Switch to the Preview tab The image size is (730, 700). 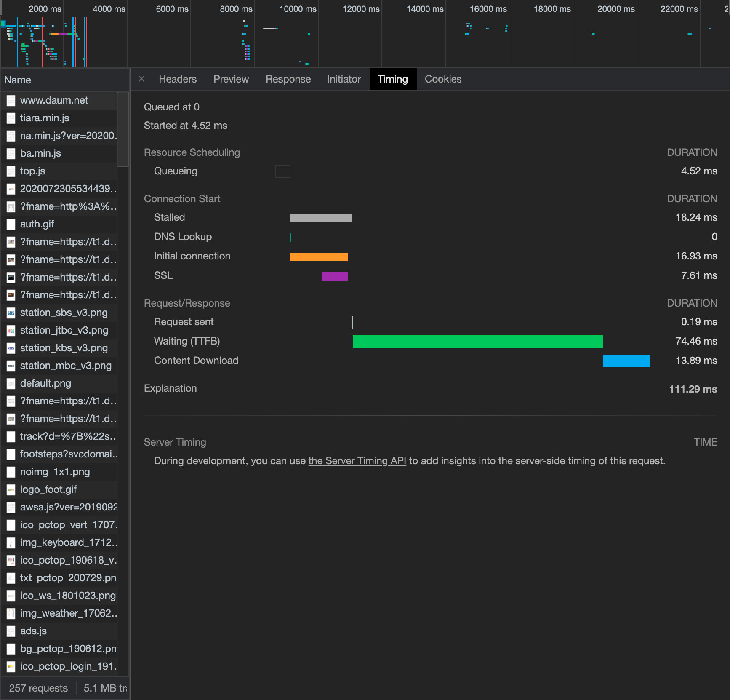(231, 79)
